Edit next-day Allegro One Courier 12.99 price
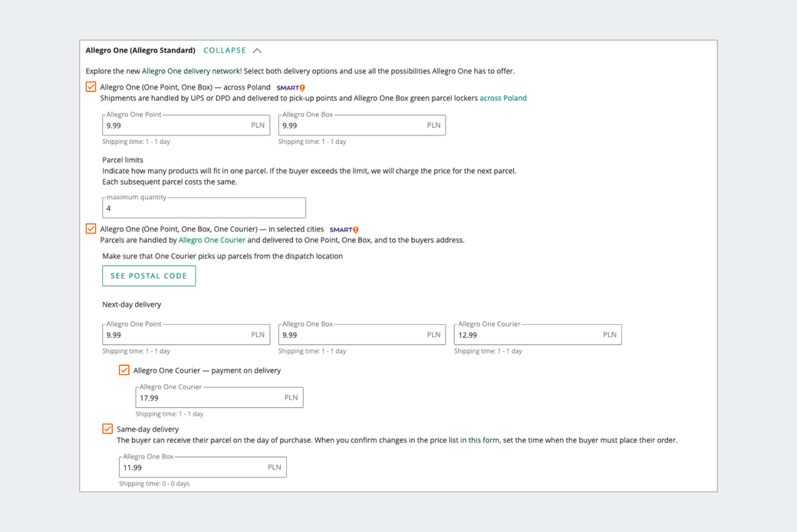 click(538, 335)
